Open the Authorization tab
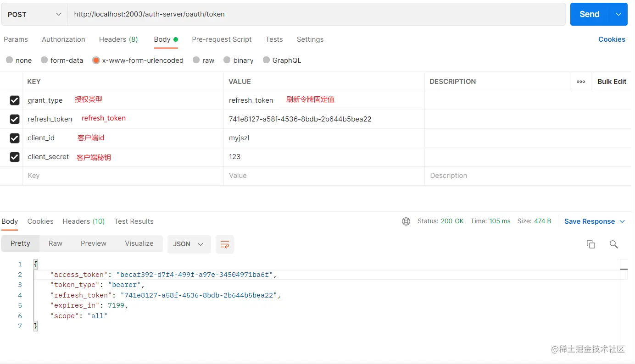This screenshot has height=364, width=635. 63,39
